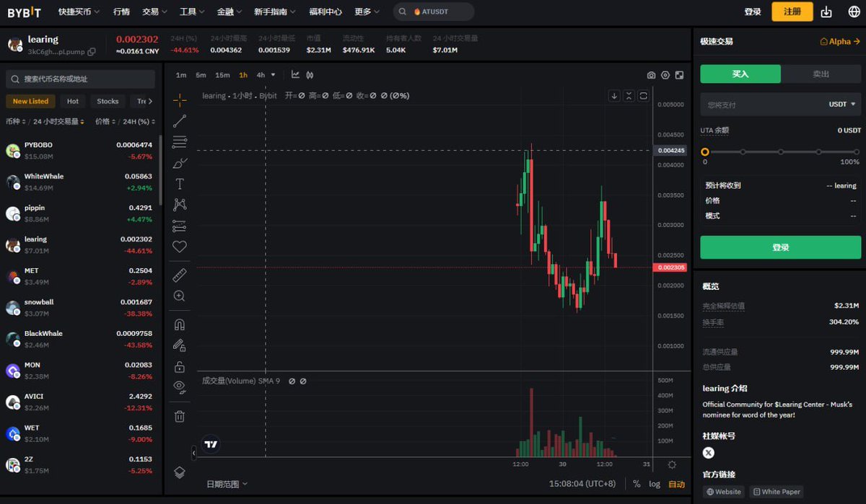Collapse the drawing toolbar arrow handle
The width and height of the screenshot is (866, 504).
click(x=193, y=453)
